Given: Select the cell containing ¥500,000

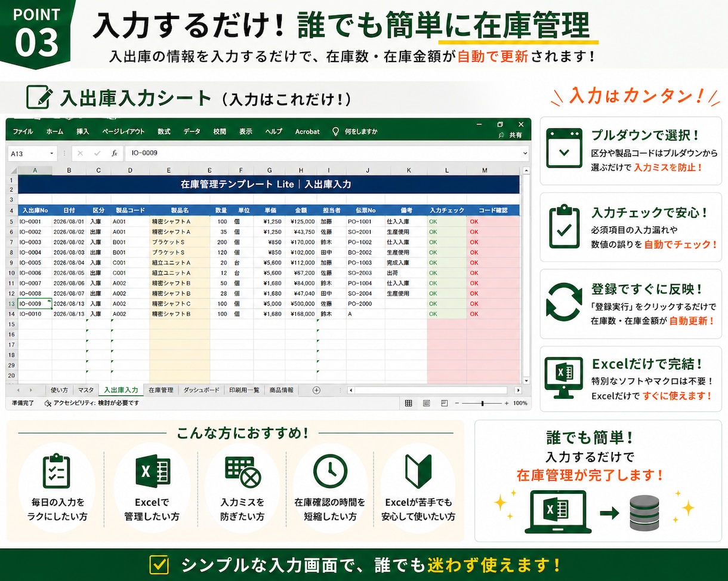Looking at the screenshot, I should (301, 303).
